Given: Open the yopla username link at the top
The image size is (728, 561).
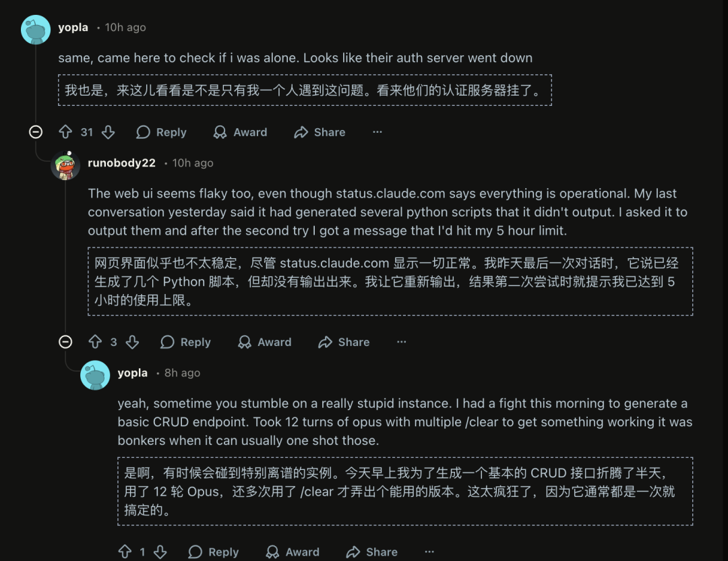Looking at the screenshot, I should (x=73, y=28).
